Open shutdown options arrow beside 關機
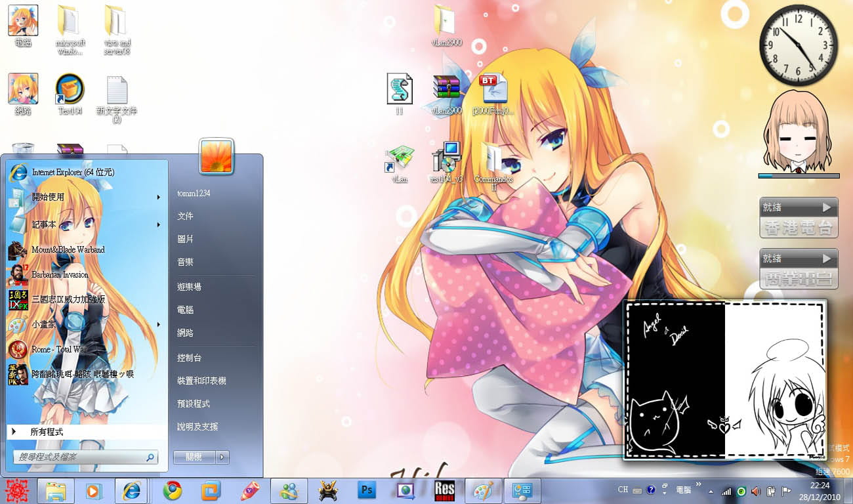Image resolution: width=853 pixels, height=504 pixels. pos(223,457)
